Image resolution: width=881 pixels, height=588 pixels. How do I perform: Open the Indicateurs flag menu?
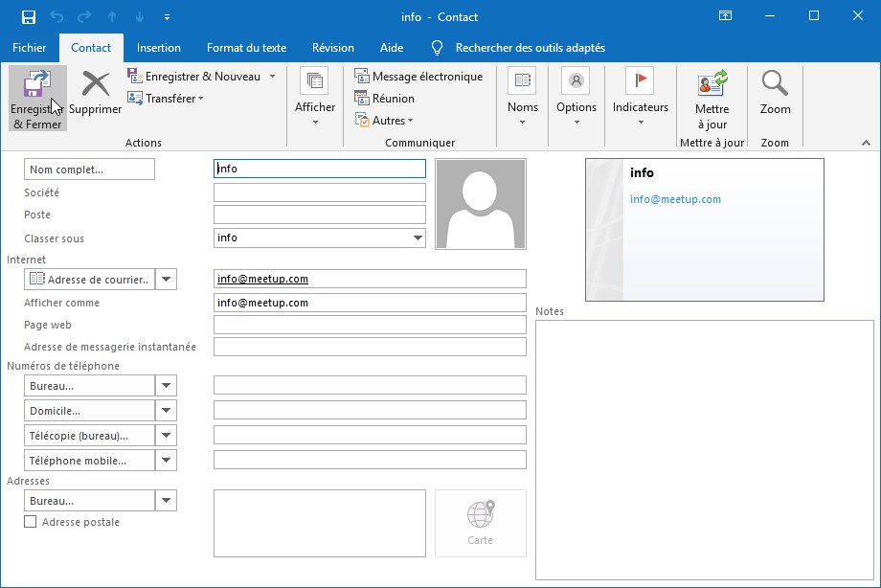[x=640, y=94]
